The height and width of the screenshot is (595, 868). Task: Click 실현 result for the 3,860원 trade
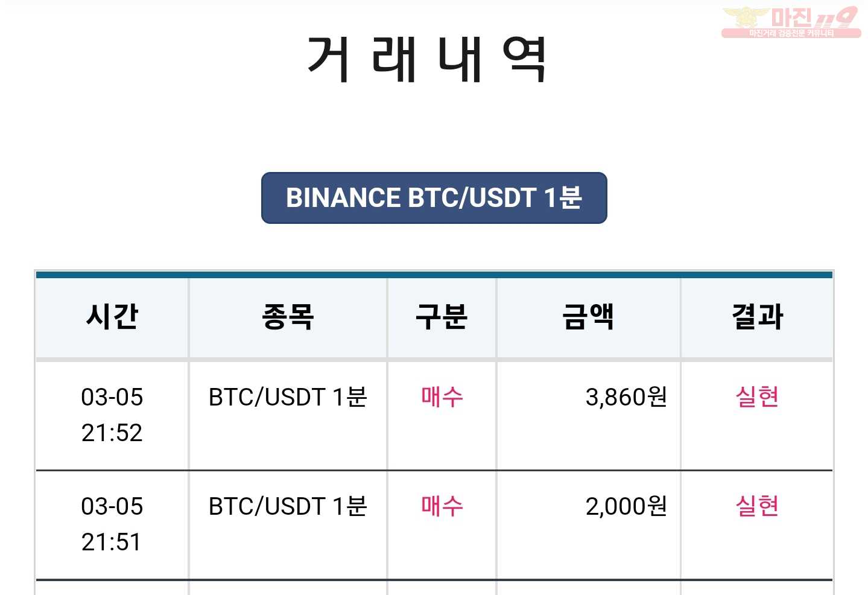(757, 397)
